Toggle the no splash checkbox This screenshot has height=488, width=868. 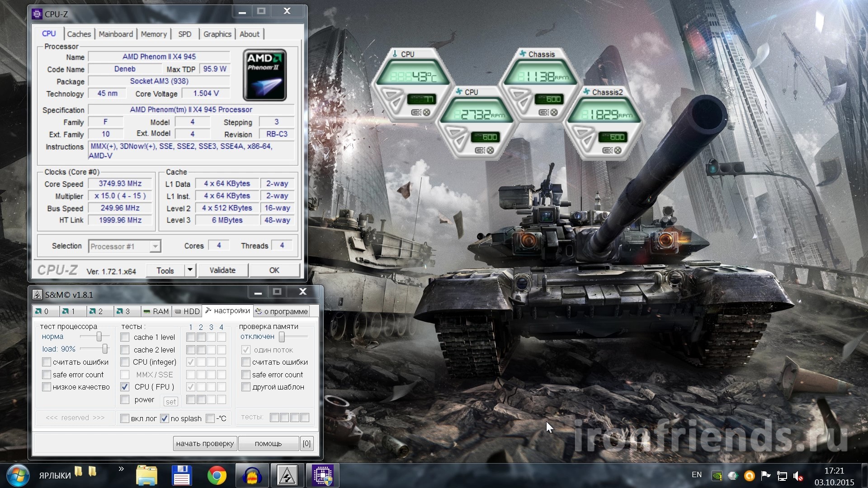(x=165, y=418)
